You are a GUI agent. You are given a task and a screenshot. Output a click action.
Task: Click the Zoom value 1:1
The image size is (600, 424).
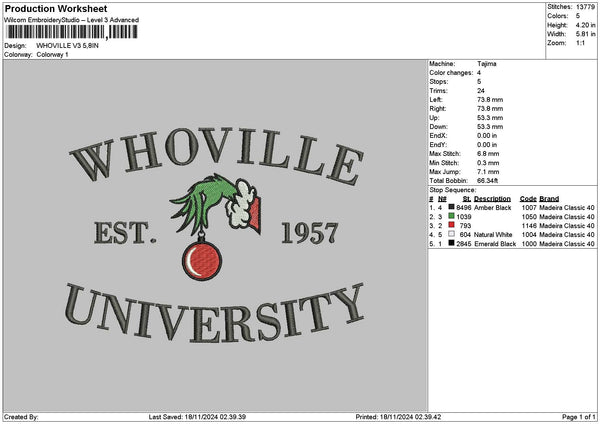(580, 43)
